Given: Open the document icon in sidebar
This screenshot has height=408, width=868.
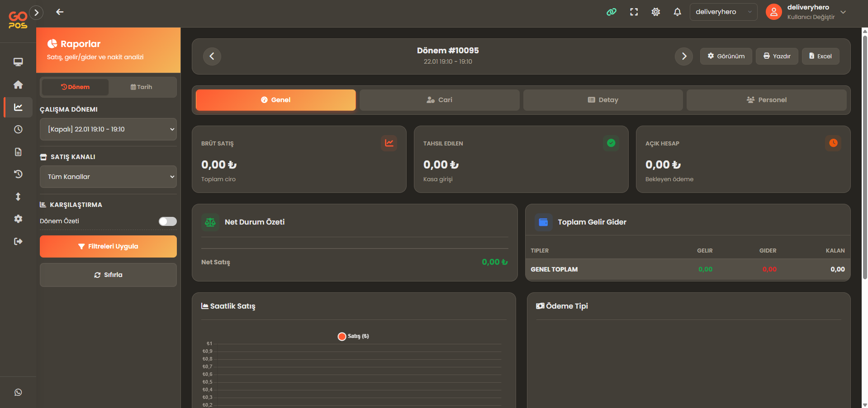Looking at the screenshot, I should point(18,152).
